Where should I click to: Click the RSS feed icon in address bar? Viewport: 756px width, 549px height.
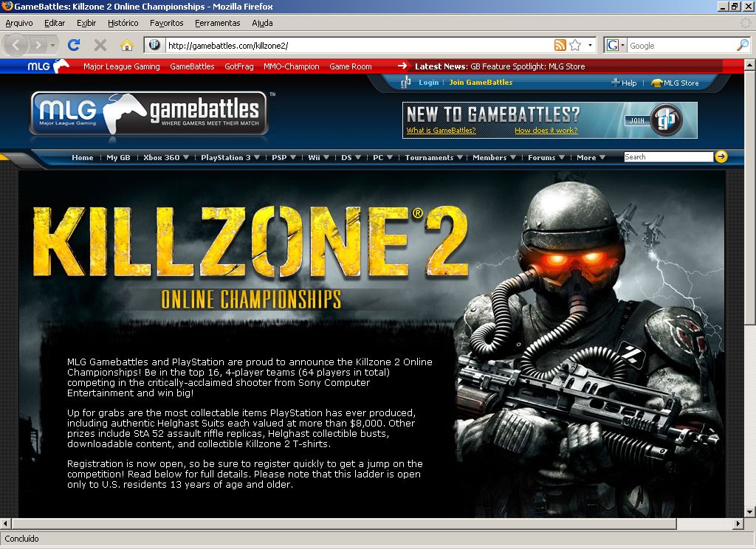tap(560, 45)
